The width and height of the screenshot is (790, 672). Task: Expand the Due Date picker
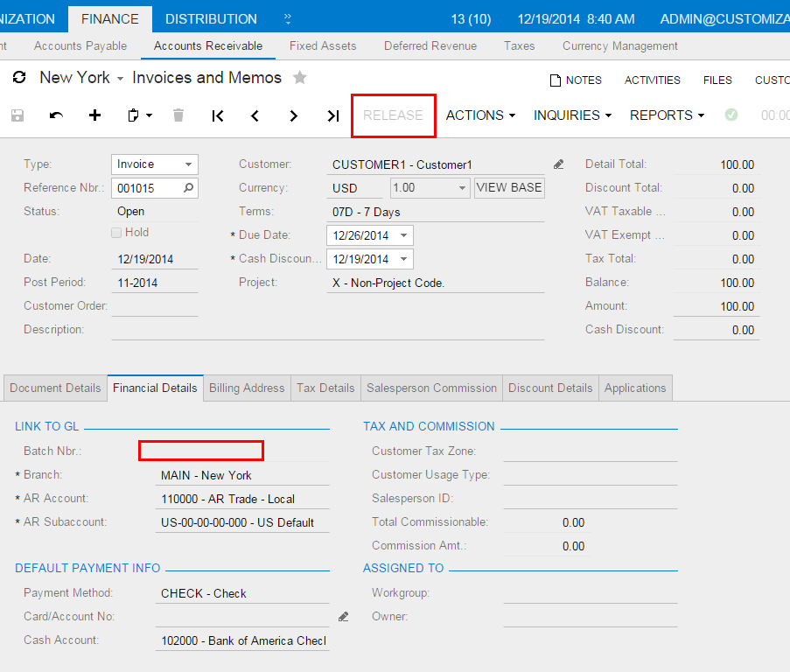point(403,235)
